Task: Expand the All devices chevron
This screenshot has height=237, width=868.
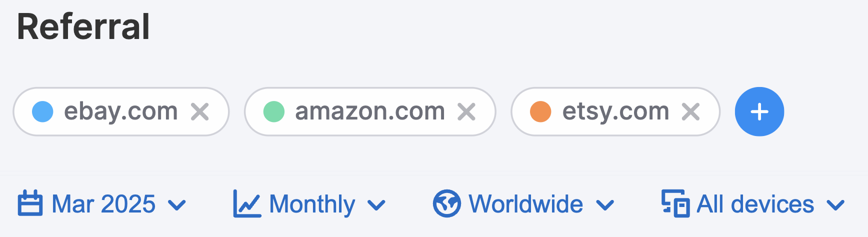Action: 835,204
